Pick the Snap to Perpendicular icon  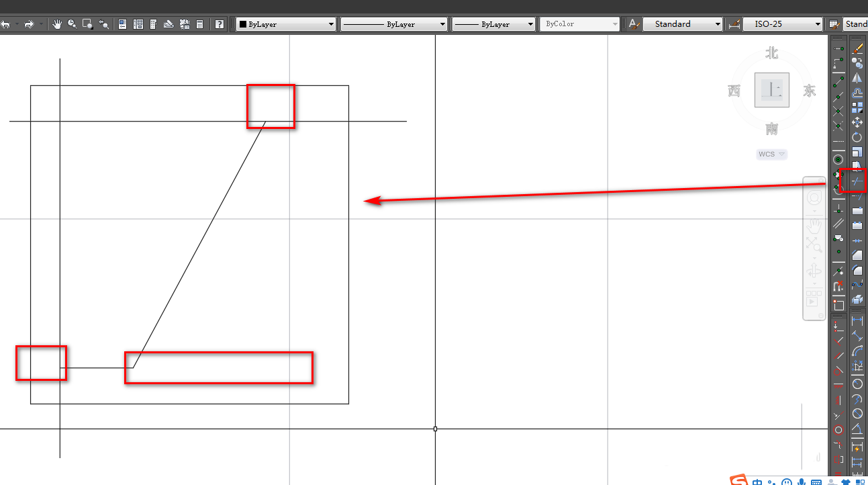(x=838, y=208)
